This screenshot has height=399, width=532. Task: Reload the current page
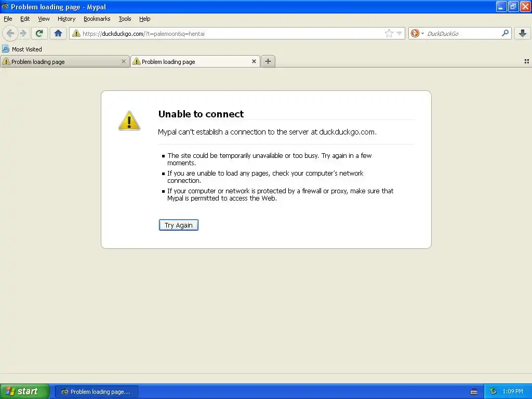click(x=39, y=33)
